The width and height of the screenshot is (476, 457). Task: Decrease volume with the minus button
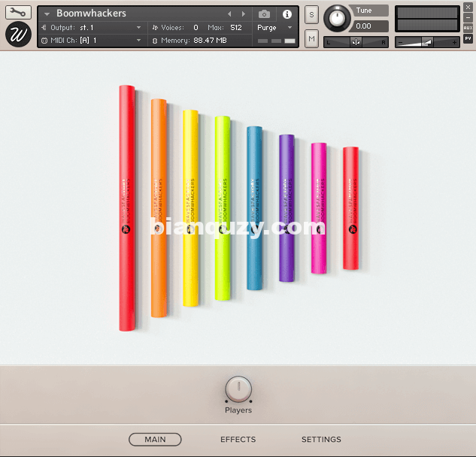(x=400, y=43)
